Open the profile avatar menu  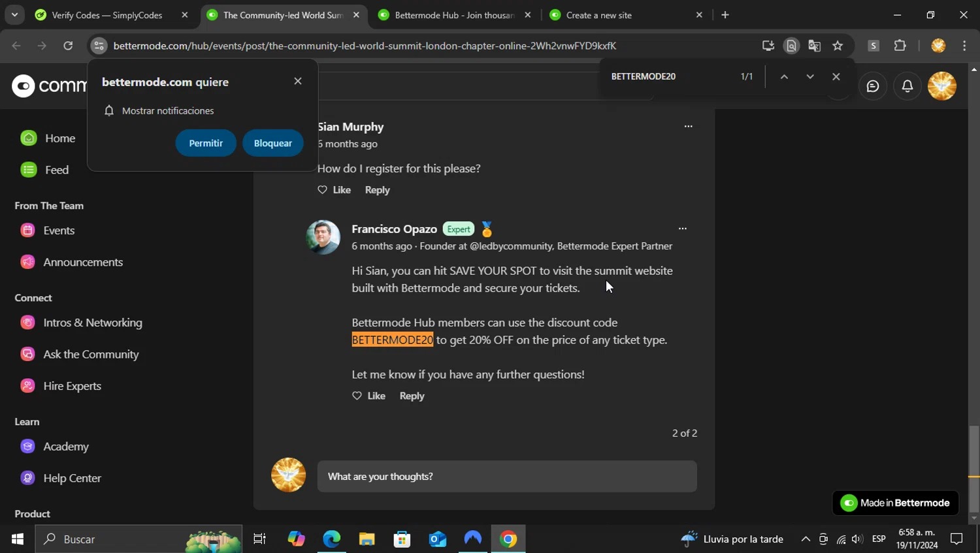pos(942,86)
